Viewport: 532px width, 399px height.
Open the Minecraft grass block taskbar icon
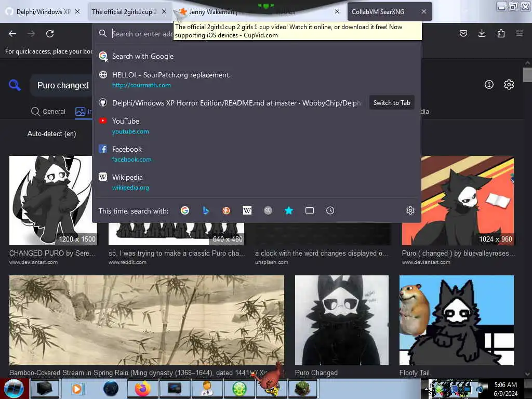pos(302,389)
